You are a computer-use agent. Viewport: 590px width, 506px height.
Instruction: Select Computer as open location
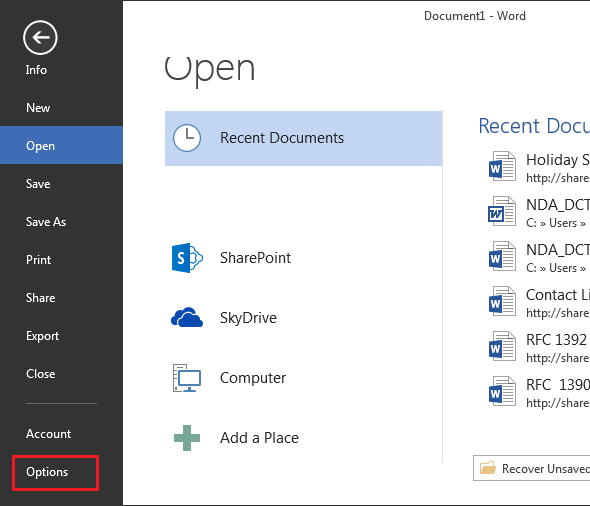[x=304, y=378]
